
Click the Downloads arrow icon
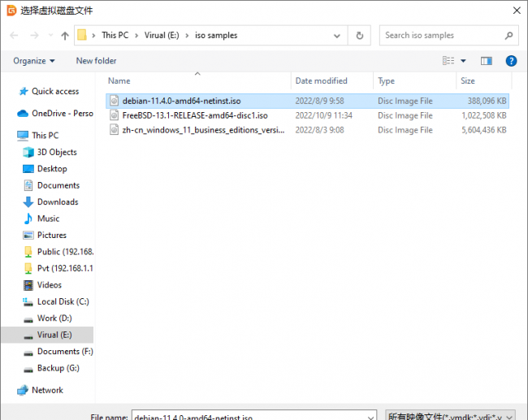point(28,201)
